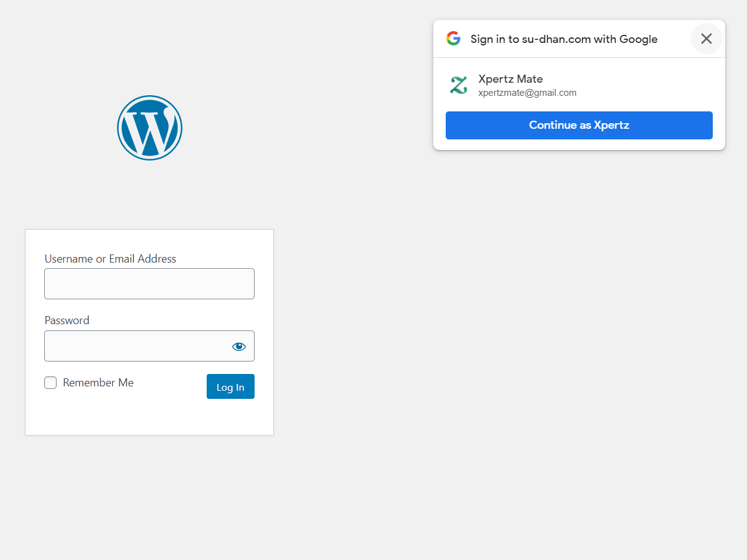Select the Xpertz Mate account name
The height and width of the screenshot is (560, 747).
point(510,79)
